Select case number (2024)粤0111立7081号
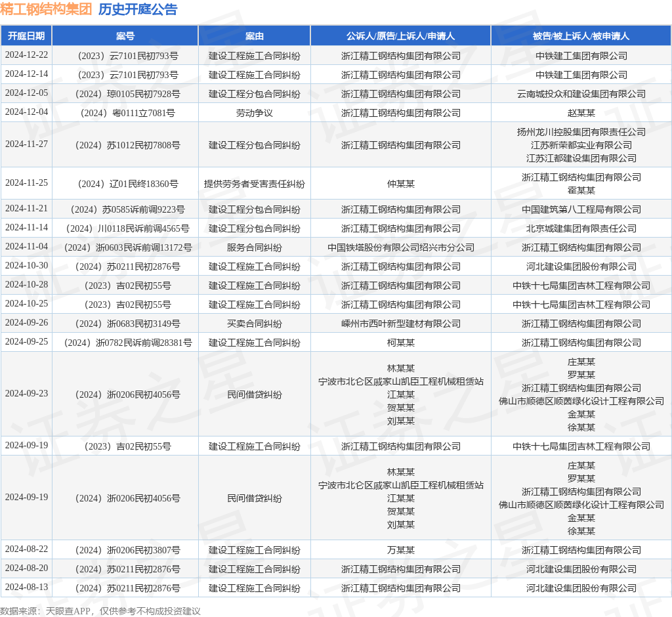This screenshot has width=672, height=617. point(128,113)
